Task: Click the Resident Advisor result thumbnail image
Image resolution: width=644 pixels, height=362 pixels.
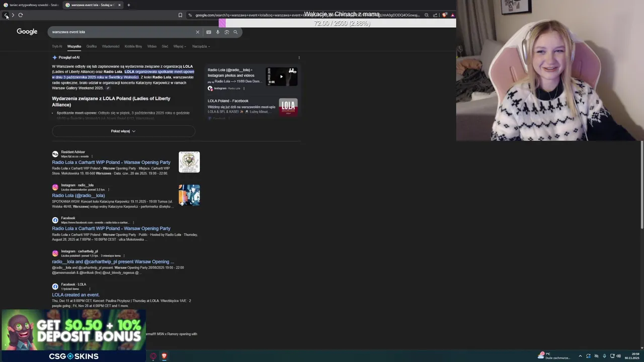Action: 189,162
